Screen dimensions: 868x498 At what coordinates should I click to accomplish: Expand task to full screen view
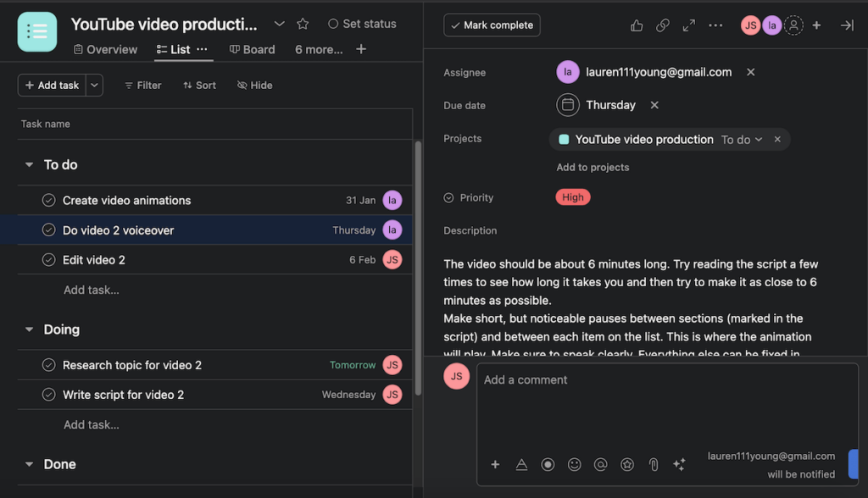[x=689, y=25]
